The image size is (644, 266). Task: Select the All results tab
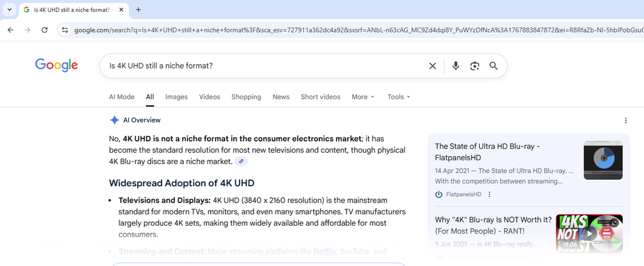coord(150,97)
